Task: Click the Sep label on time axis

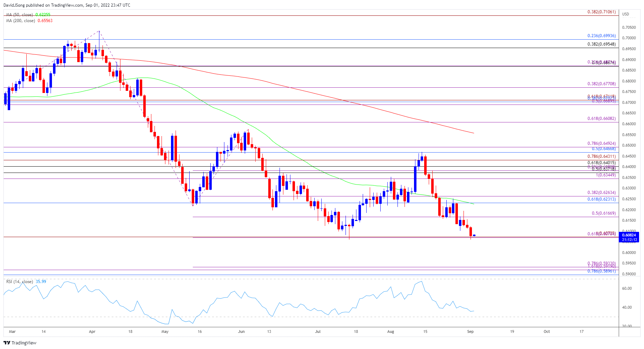Action: click(471, 331)
